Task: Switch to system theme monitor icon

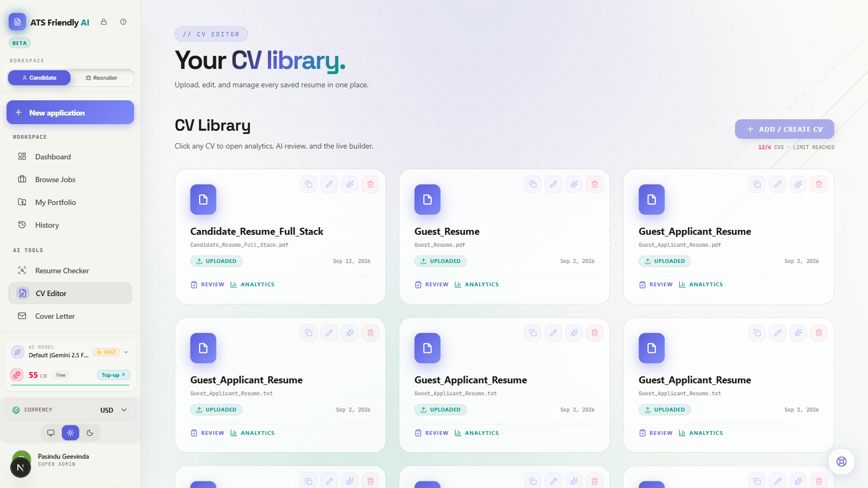Action: (x=50, y=433)
